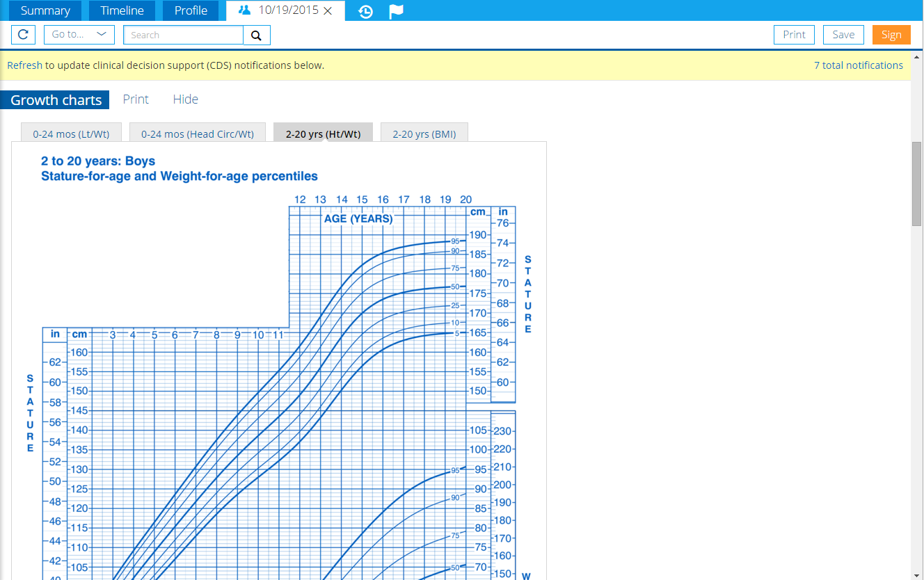Switch to the Summary tab
Viewport: 924px width, 580px height.
click(45, 10)
